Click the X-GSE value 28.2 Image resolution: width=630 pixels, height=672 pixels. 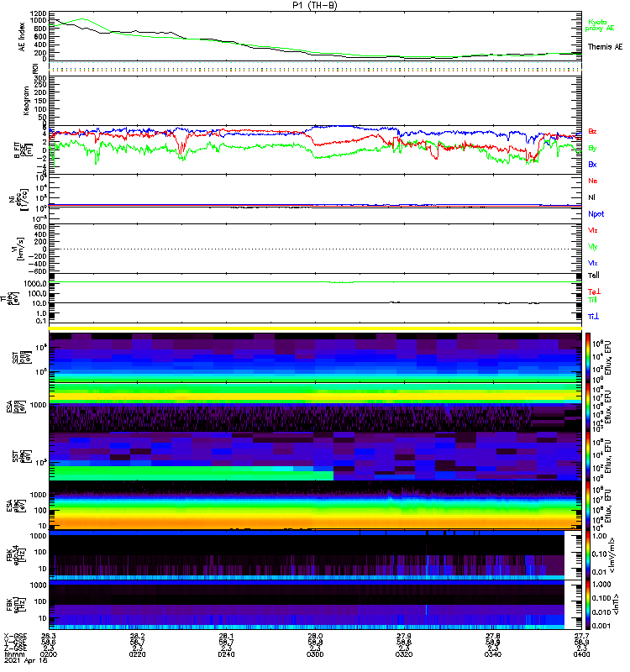click(137, 636)
